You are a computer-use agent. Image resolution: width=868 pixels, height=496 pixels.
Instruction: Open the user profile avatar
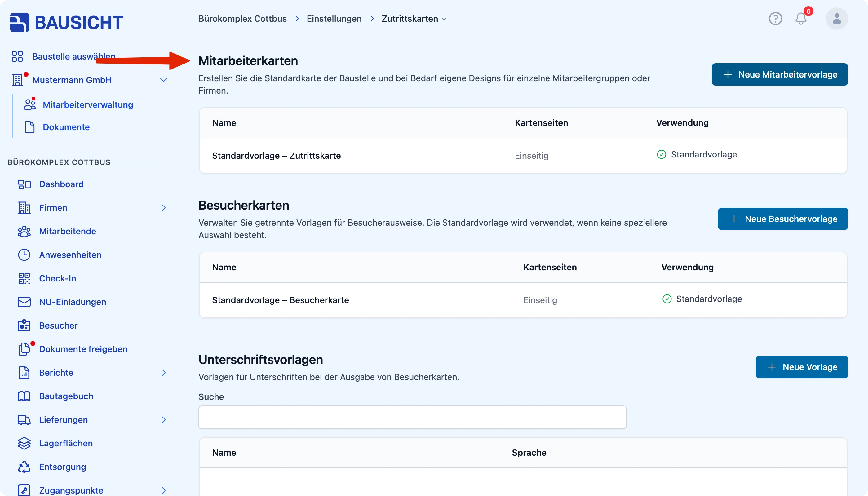pos(837,18)
